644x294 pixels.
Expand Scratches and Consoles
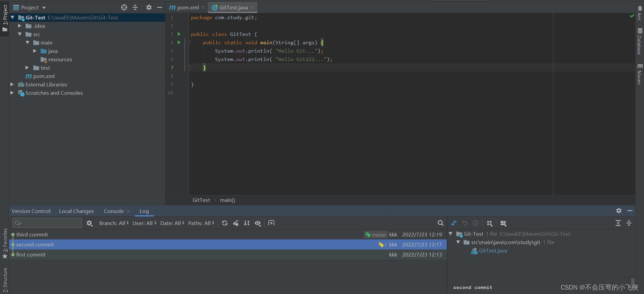[12, 93]
